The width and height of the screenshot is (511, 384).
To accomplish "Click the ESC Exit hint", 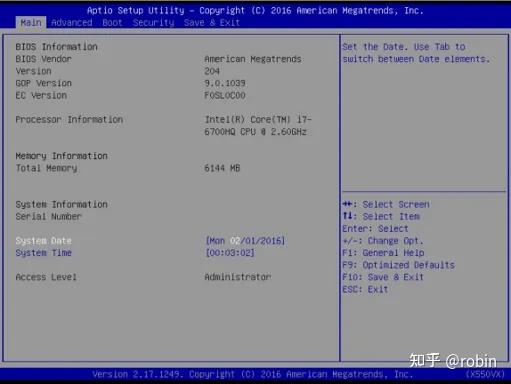I will 365,289.
